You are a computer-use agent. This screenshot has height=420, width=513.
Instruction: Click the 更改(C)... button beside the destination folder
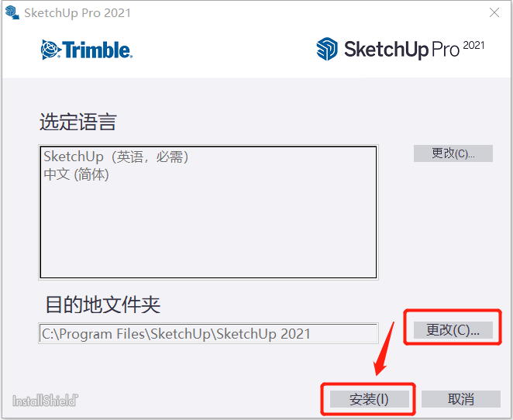pyautogui.click(x=453, y=329)
